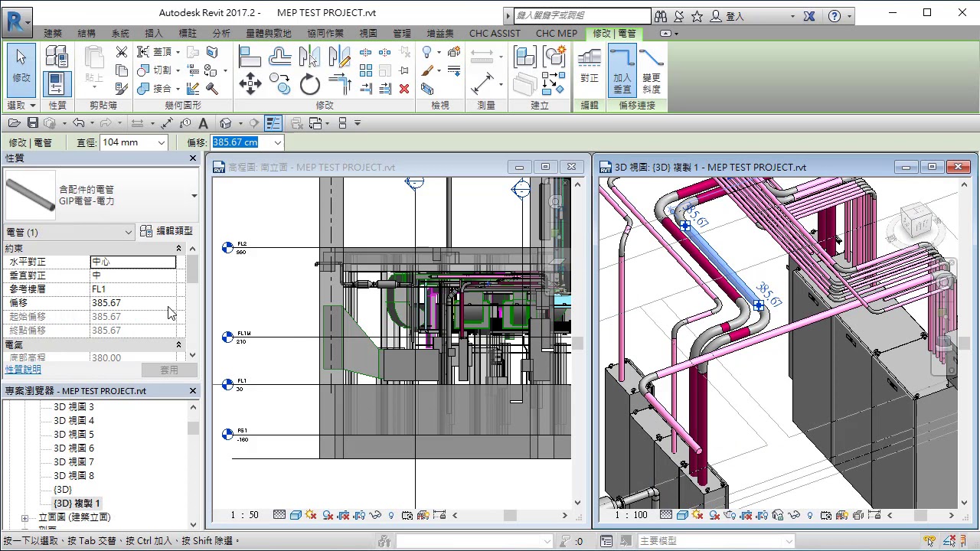Click the 修改 Modify button
The width and height of the screenshot is (980, 551).
21,70
